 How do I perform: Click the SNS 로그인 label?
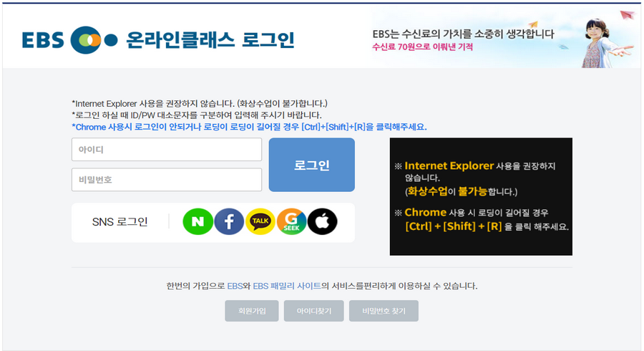pyautogui.click(x=120, y=222)
